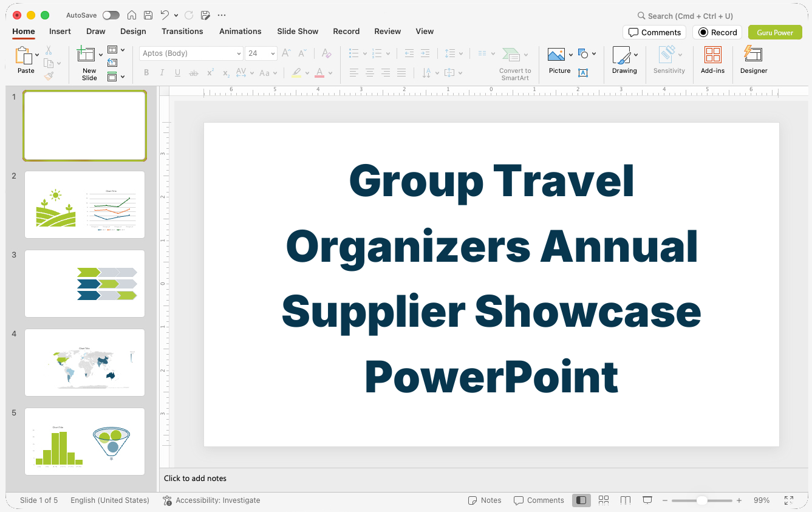Viewport: 812px width, 512px height.
Task: Clear all formatting with eraser A icon
Action: pos(327,53)
